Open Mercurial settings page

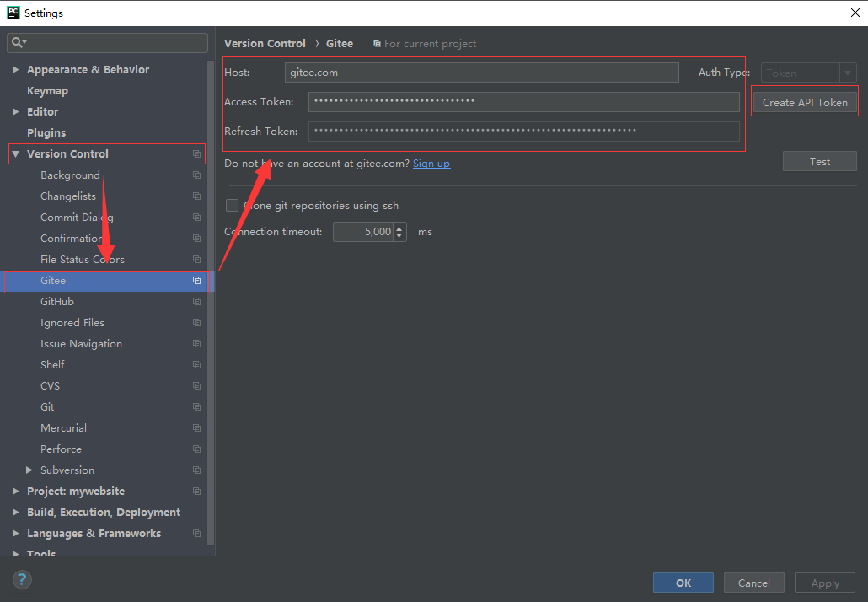63,427
